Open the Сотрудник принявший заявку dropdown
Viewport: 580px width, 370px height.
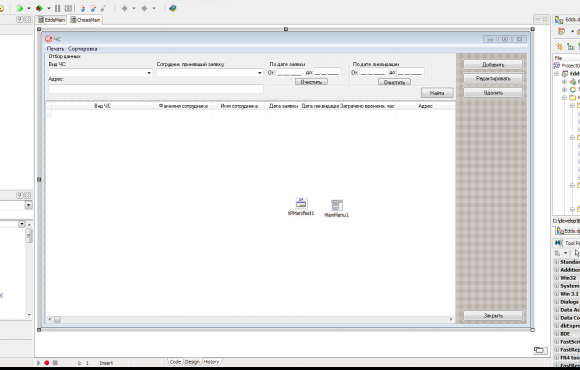(259, 73)
